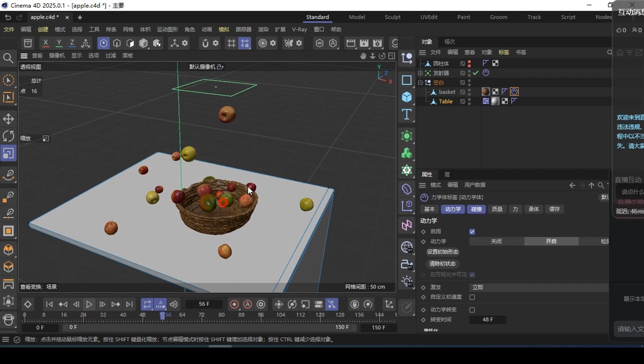Click the 设置初始形态 button
Image resolution: width=644 pixels, height=364 pixels.
(443, 252)
